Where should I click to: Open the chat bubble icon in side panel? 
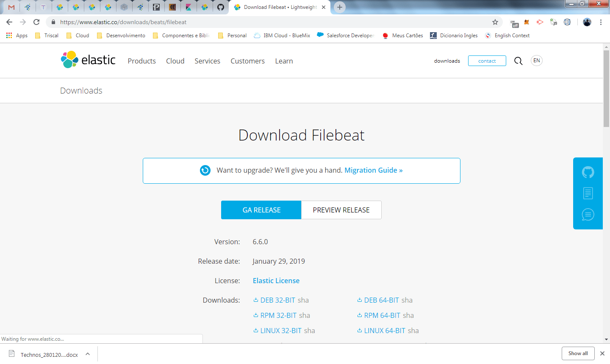pyautogui.click(x=588, y=215)
